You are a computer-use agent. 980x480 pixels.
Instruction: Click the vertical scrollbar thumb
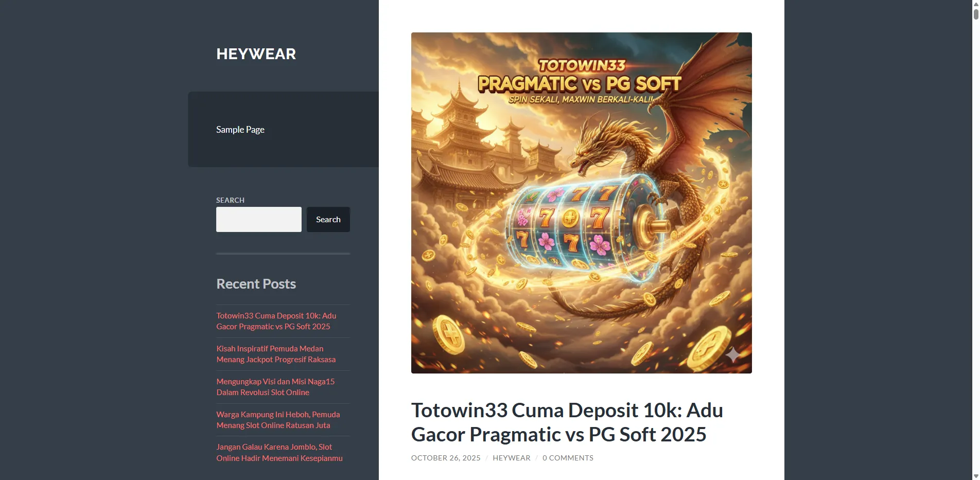[976, 14]
